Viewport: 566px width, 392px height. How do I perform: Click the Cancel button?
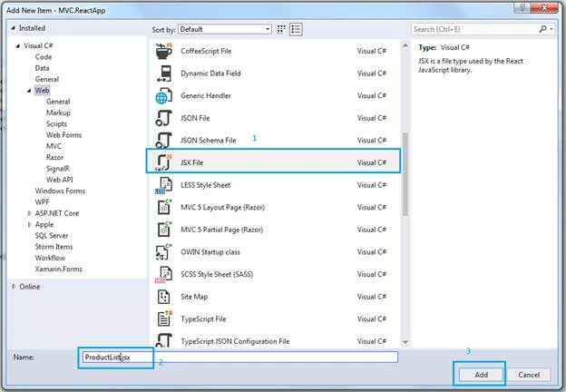[529, 375]
